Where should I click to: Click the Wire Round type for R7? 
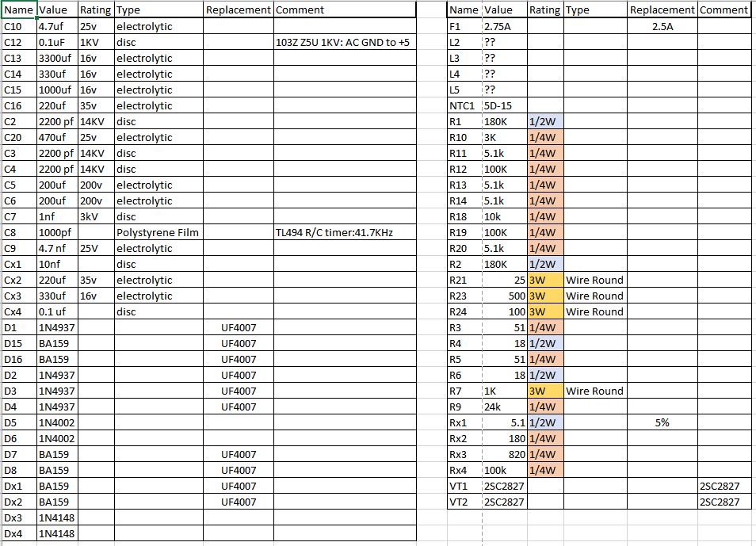click(595, 391)
